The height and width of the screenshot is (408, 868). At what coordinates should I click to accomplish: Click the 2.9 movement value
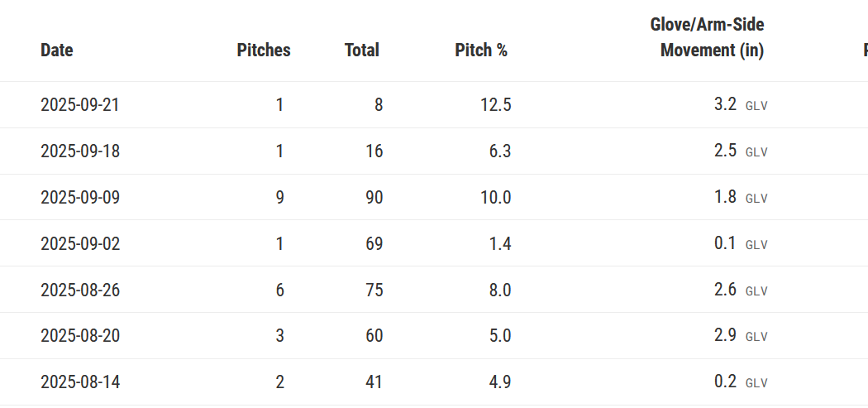(725, 336)
